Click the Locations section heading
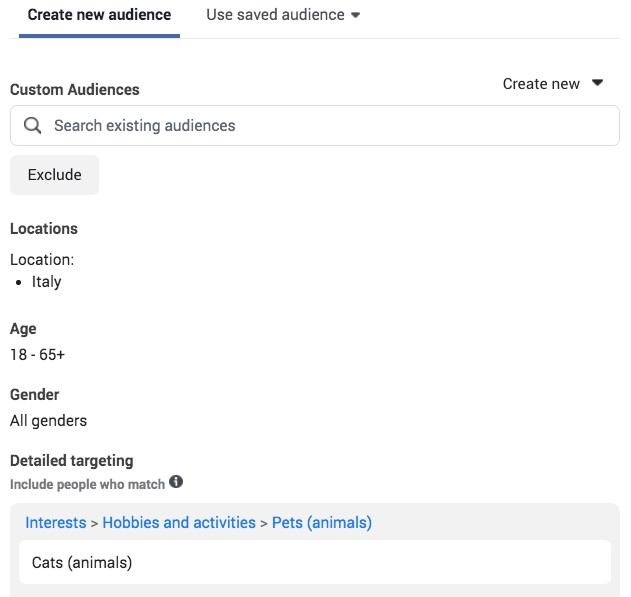Screen dimensions: 631x597 coord(44,229)
